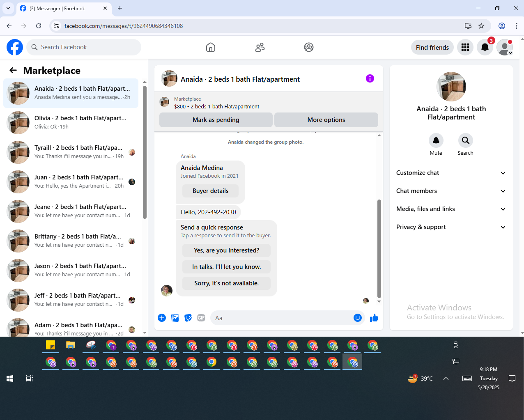Open the Groups icon in top navigation
Image resolution: width=524 pixels, height=420 pixels.
(x=309, y=47)
